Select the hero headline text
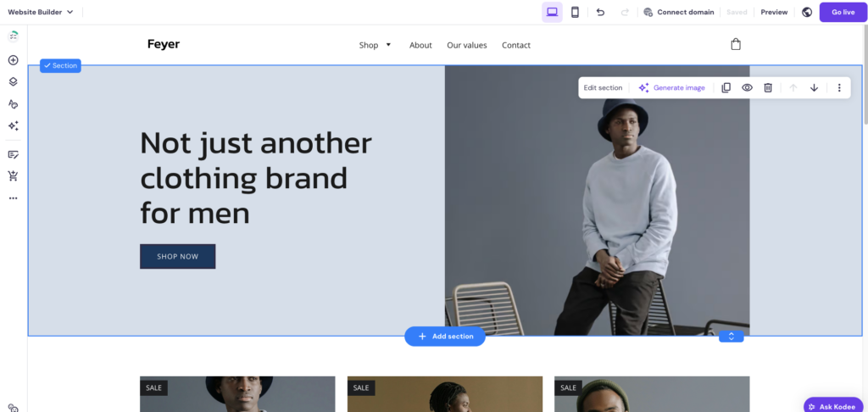 click(256, 178)
